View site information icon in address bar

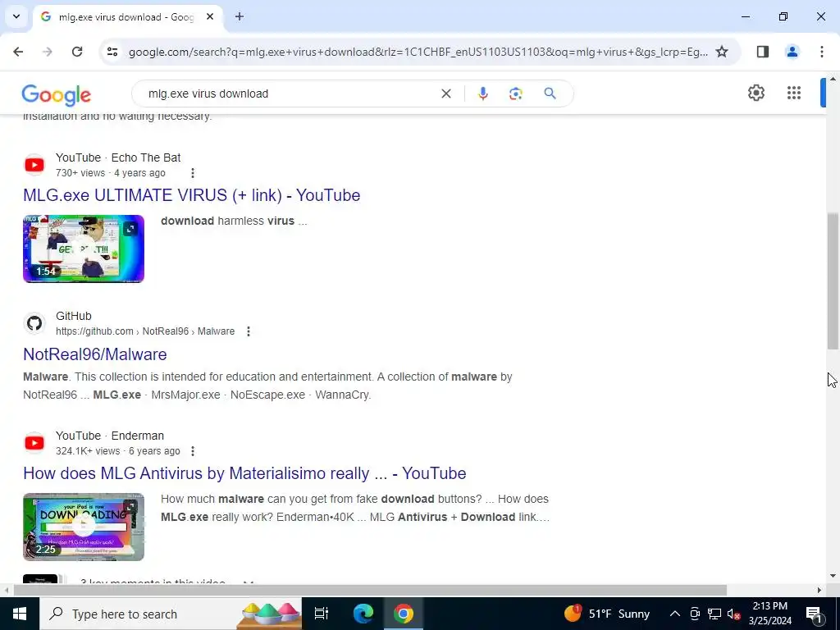coord(112,52)
